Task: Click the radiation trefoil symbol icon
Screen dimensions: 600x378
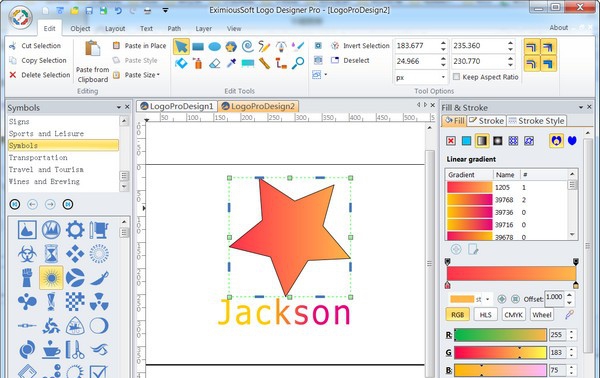Action: (x=99, y=301)
